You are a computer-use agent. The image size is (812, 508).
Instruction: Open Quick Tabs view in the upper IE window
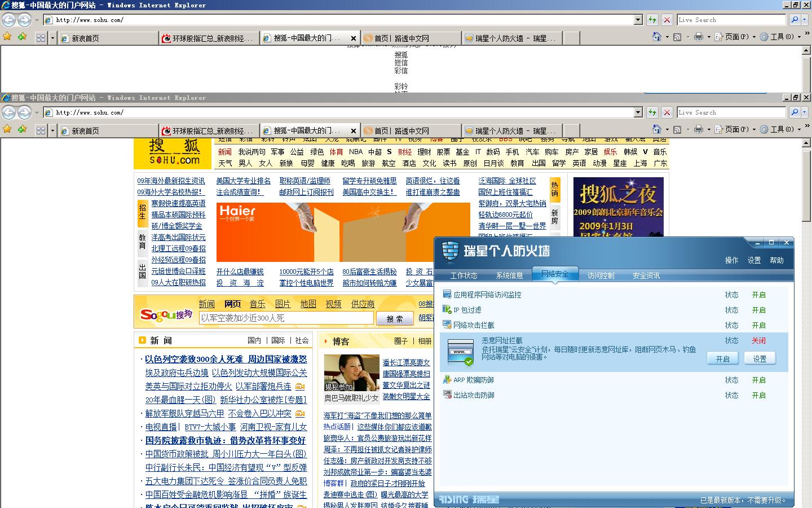tap(41, 38)
